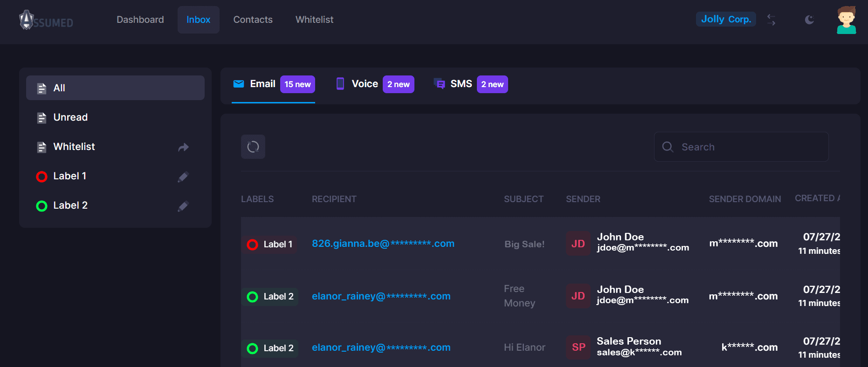Toggle dark mode moon icon
868x367 pixels.
pyautogui.click(x=810, y=20)
